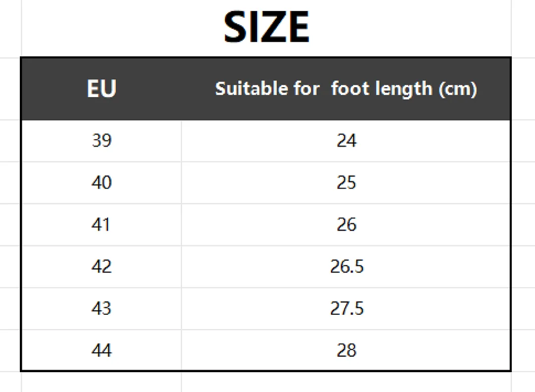This screenshot has height=392, width=535.
Task: Select the foot length cell showing 26.5
Action: (x=346, y=267)
